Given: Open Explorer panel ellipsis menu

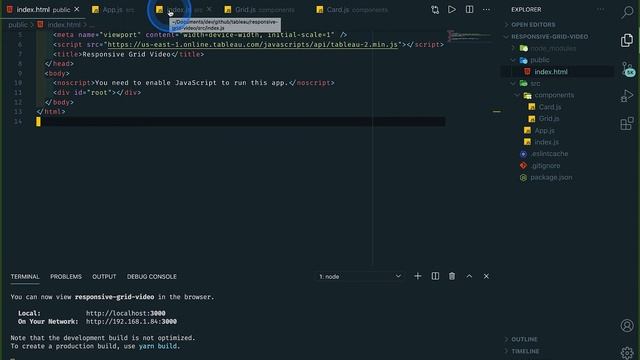Looking at the screenshot, I should coord(600,9).
